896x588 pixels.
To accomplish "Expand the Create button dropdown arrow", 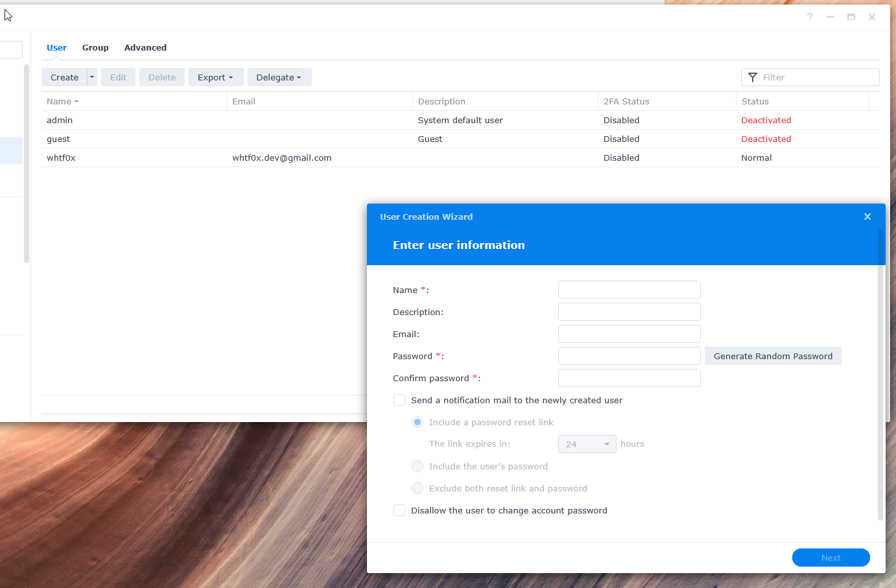I will 92,77.
